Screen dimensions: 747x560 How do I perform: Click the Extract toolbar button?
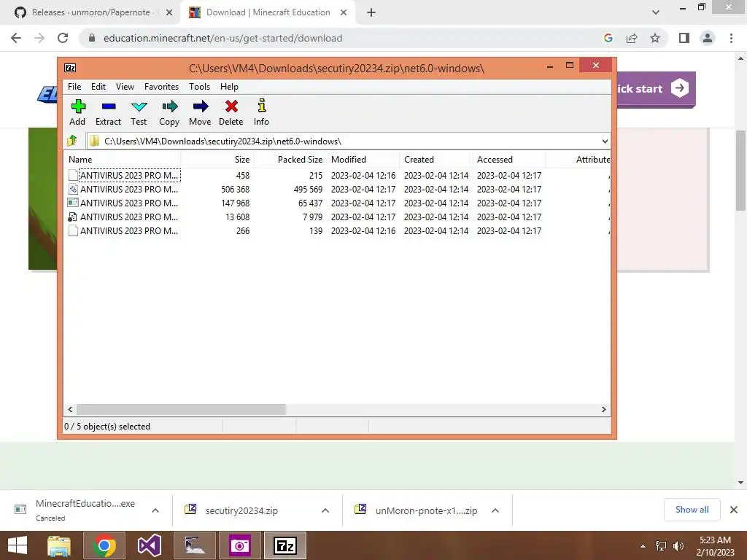point(108,112)
